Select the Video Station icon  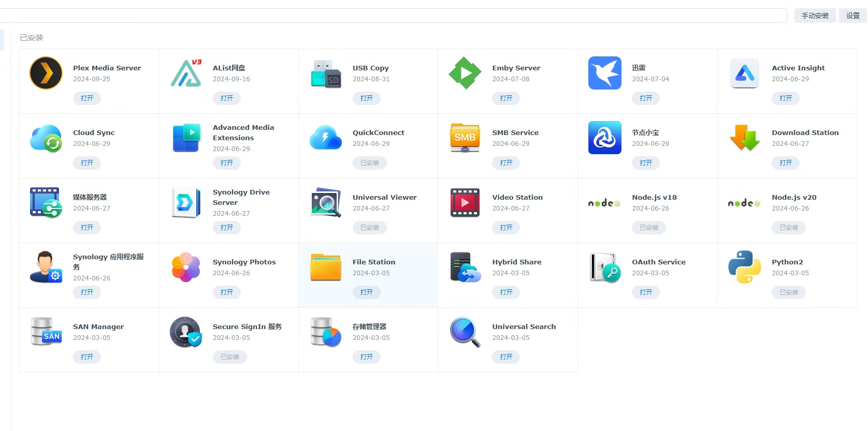(x=465, y=202)
